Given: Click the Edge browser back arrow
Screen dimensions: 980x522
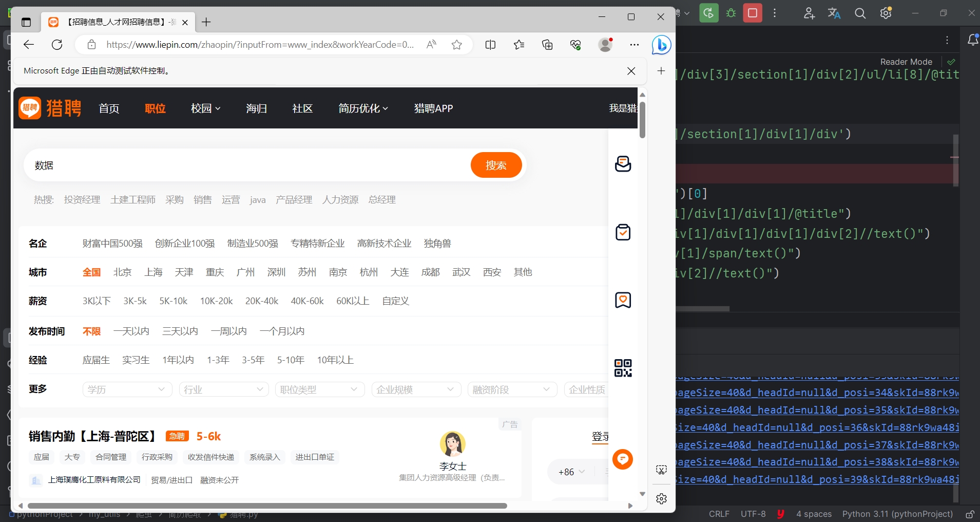Looking at the screenshot, I should point(29,45).
